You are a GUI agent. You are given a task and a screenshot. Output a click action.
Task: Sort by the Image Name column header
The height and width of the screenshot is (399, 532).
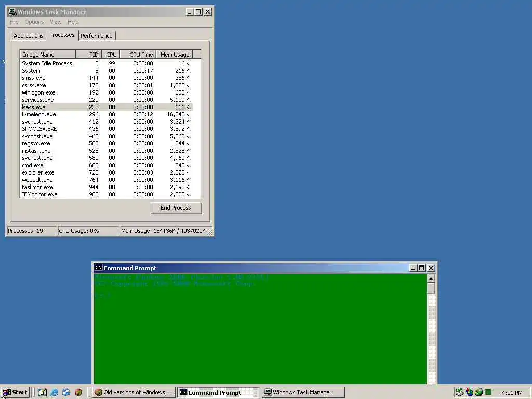pyautogui.click(x=48, y=54)
